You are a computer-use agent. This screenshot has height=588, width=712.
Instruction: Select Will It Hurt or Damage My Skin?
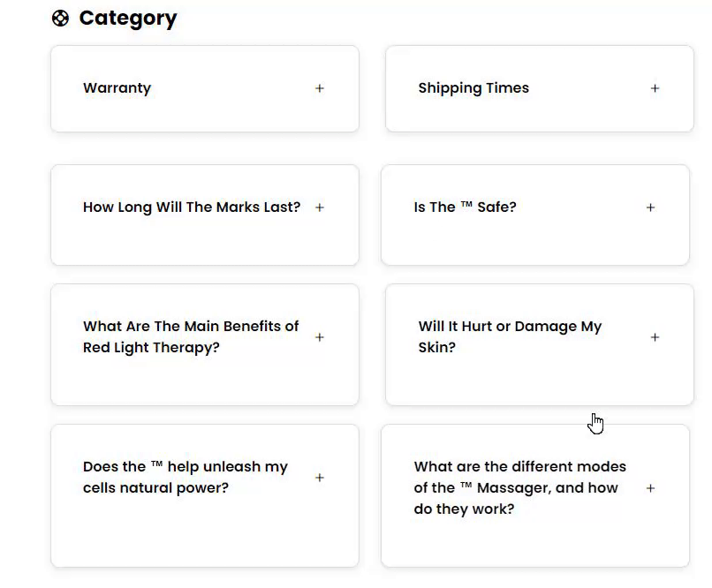[510, 336]
